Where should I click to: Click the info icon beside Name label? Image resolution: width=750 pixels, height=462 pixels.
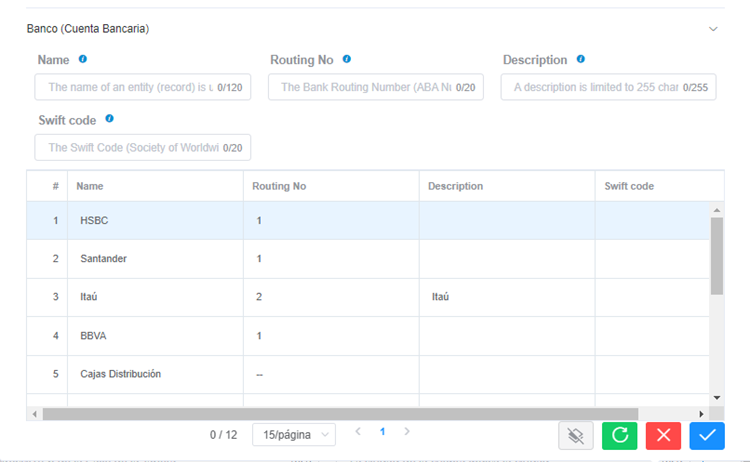83,59
